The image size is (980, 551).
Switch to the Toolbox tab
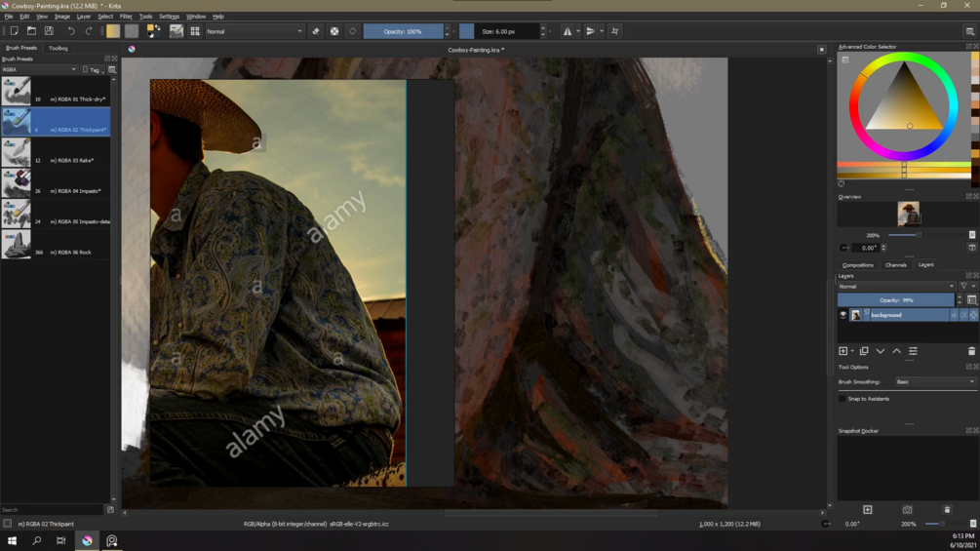tap(59, 48)
